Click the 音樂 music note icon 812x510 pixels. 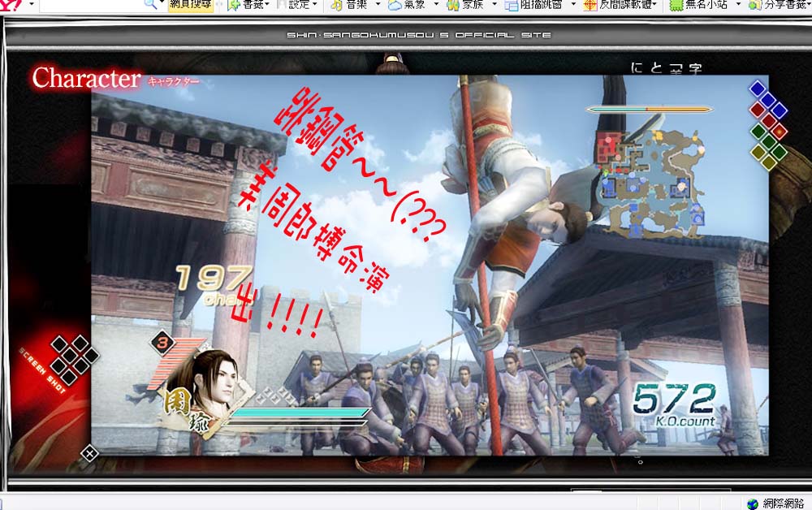(x=337, y=5)
